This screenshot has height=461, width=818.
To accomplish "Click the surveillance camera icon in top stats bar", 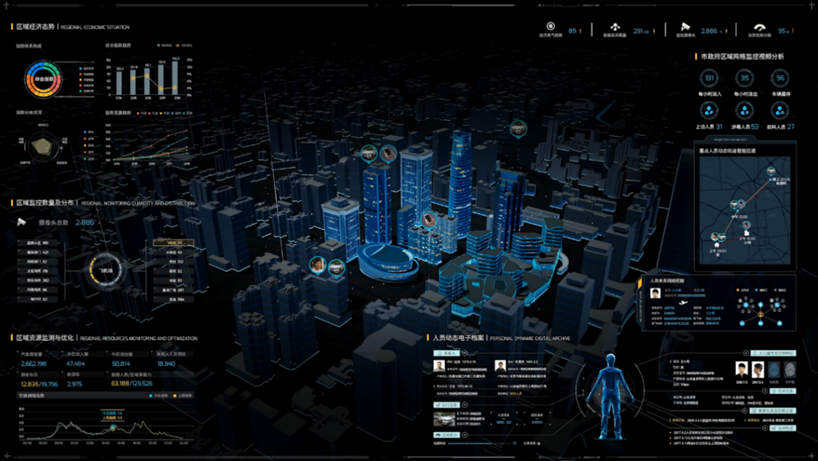I will pos(686,29).
